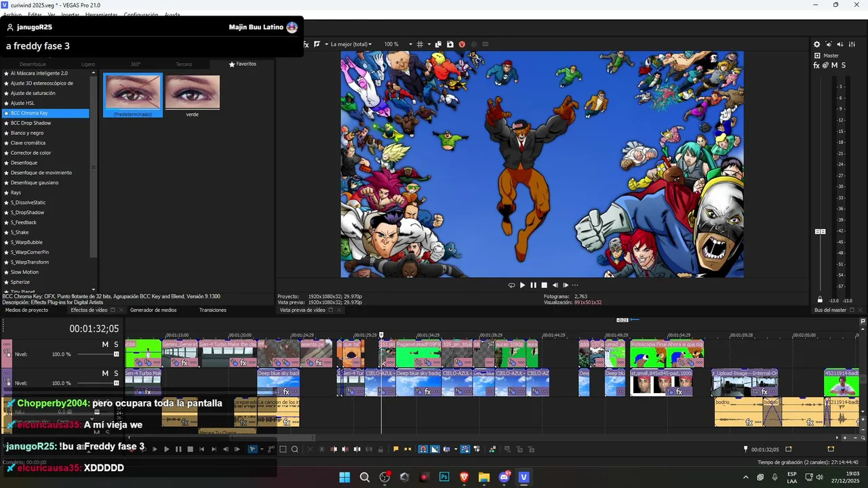
Task: Toggle the Master bus lock icon
Action: point(820,300)
